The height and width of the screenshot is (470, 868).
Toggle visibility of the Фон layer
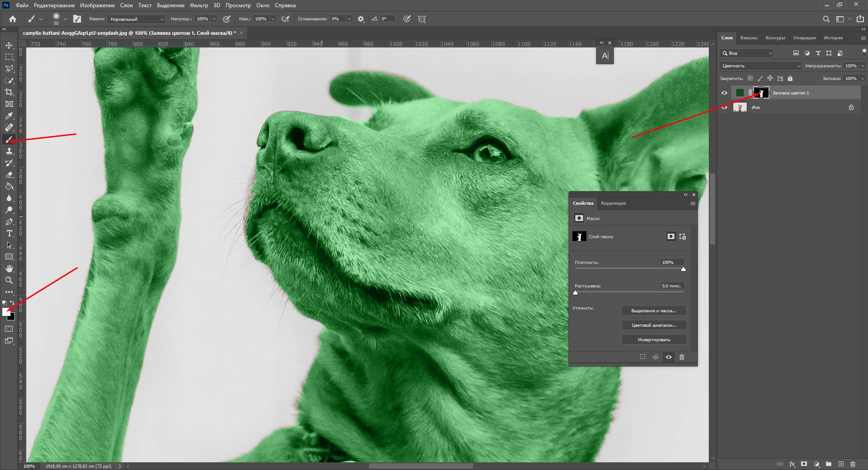pyautogui.click(x=724, y=108)
